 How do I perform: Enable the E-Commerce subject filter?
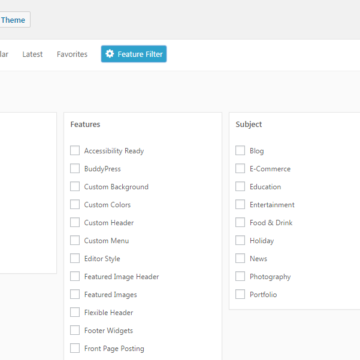point(240,168)
